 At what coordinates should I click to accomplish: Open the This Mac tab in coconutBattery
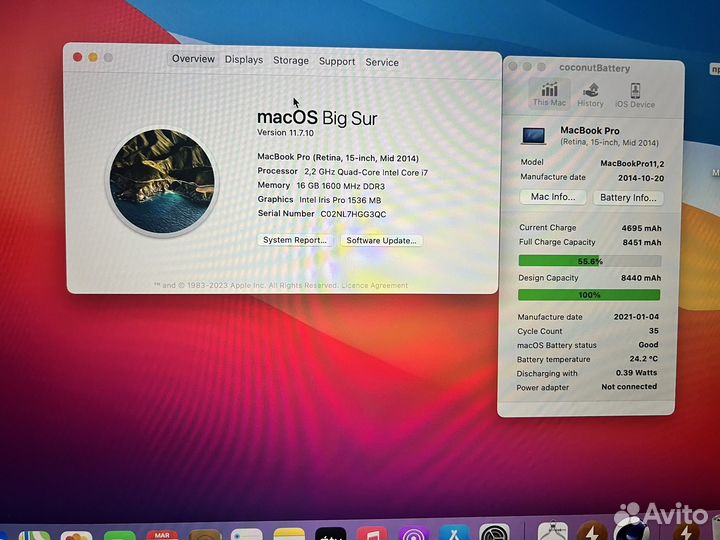pos(549,94)
